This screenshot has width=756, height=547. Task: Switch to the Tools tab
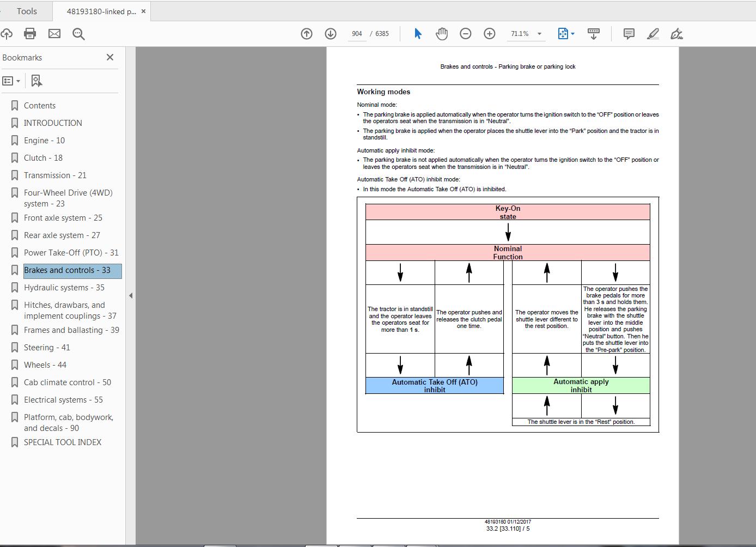coord(27,11)
